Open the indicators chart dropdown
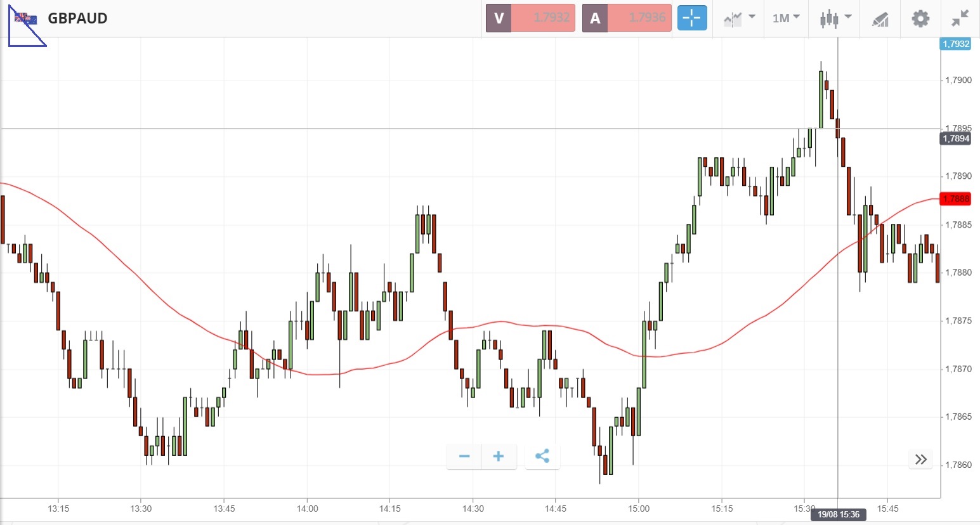 [x=739, y=18]
